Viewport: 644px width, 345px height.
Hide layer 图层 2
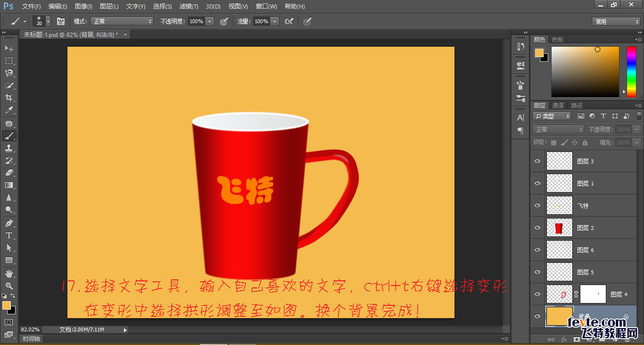[537, 227]
